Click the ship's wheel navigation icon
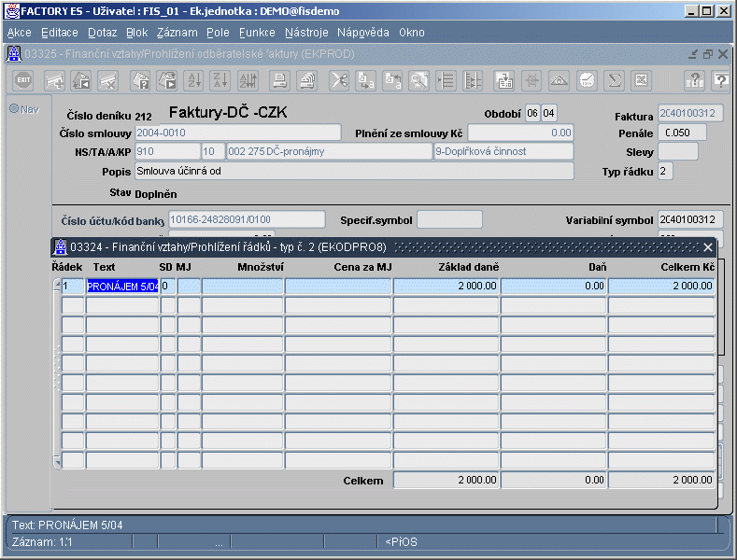The width and height of the screenshot is (737, 560). 531,81
